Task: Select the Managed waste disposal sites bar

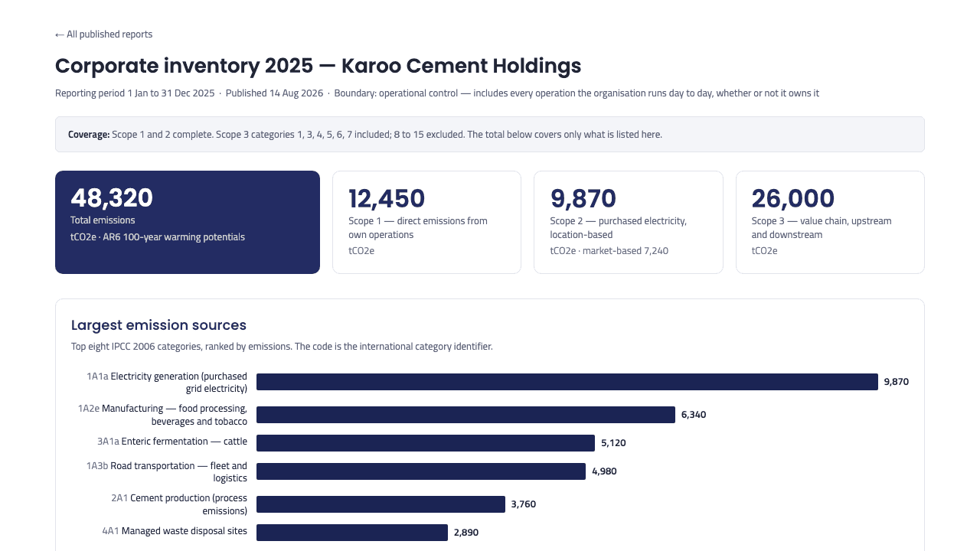Action: (352, 533)
